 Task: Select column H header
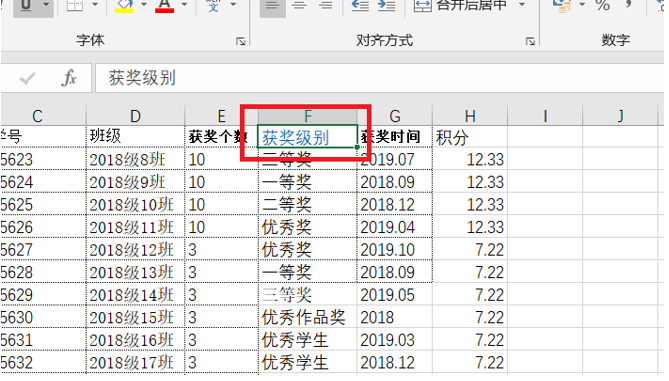pyautogui.click(x=470, y=116)
